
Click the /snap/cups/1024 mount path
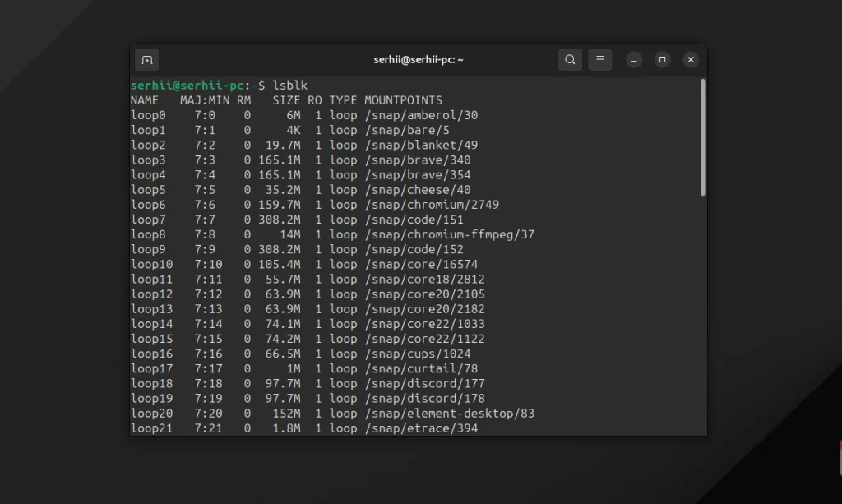coord(418,354)
